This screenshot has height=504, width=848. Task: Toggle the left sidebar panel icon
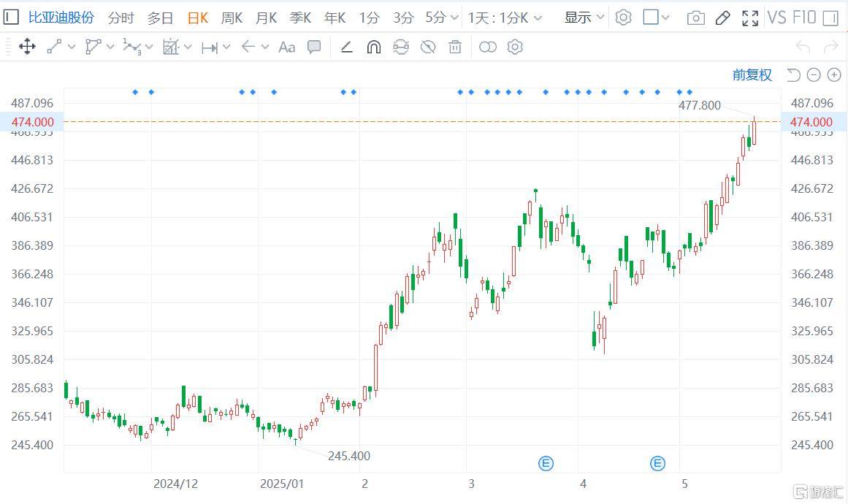(12, 18)
